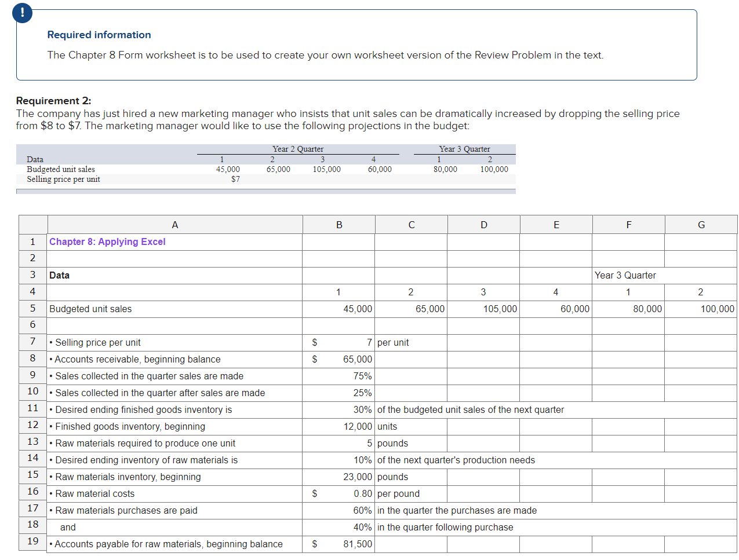Image resolution: width=739 pixels, height=560 pixels.
Task: Click the blue exclamation alert icon
Action: pyautogui.click(x=22, y=13)
